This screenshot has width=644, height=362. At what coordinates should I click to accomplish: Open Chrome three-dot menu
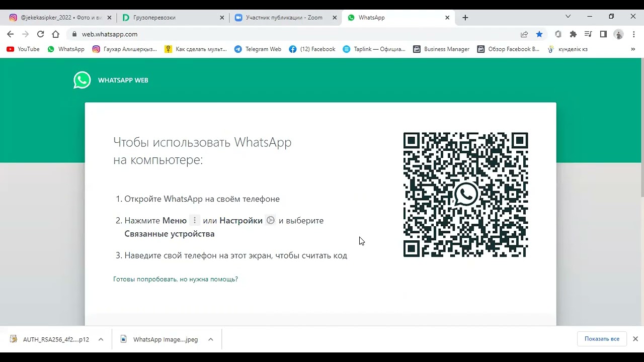click(633, 34)
